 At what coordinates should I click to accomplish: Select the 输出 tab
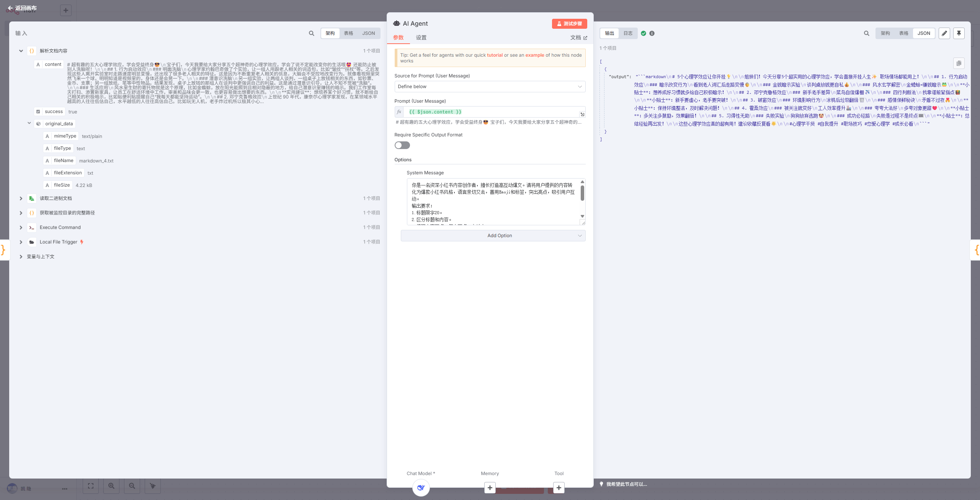(x=609, y=33)
